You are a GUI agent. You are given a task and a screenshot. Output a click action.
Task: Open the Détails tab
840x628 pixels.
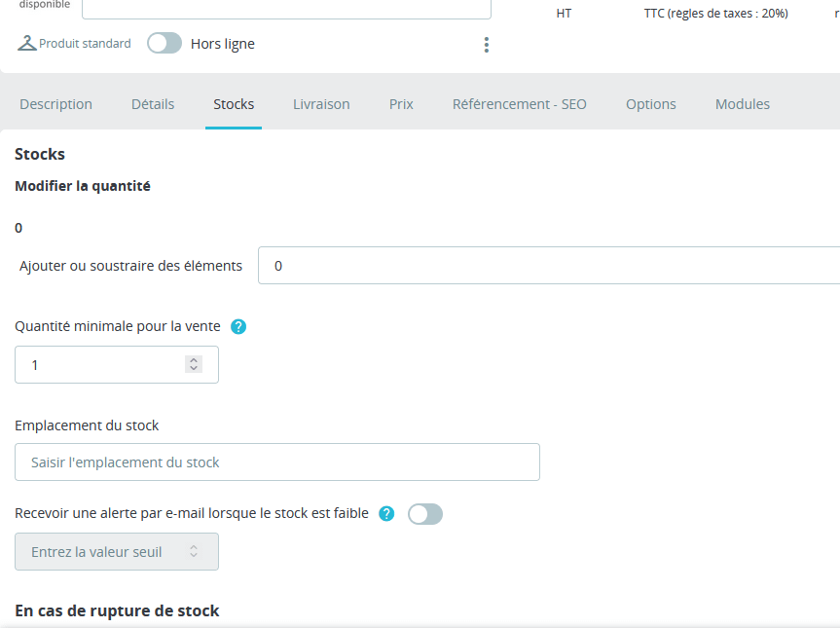153,104
